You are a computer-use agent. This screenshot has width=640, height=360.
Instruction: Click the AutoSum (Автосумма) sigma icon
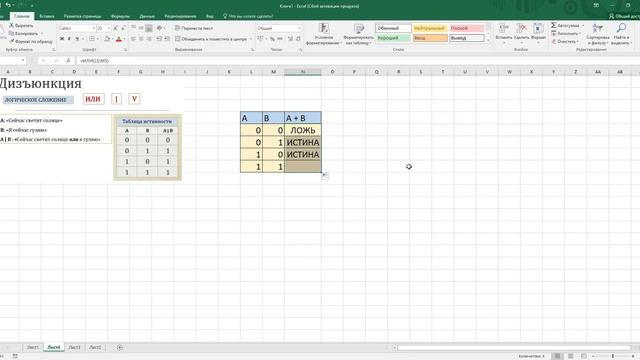[x=553, y=25]
